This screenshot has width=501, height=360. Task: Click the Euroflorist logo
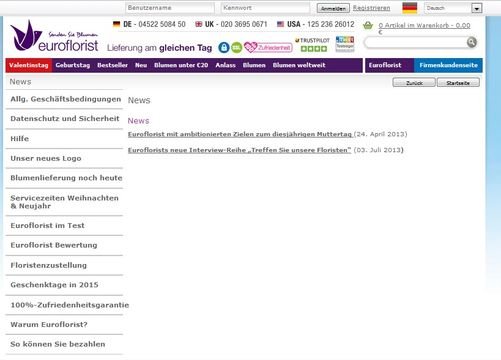[x=54, y=36]
